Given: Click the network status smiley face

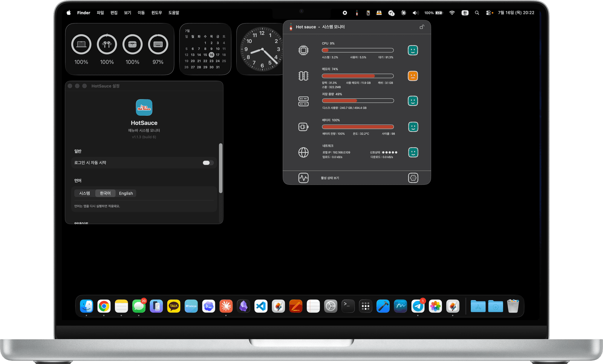Looking at the screenshot, I should [x=413, y=152].
